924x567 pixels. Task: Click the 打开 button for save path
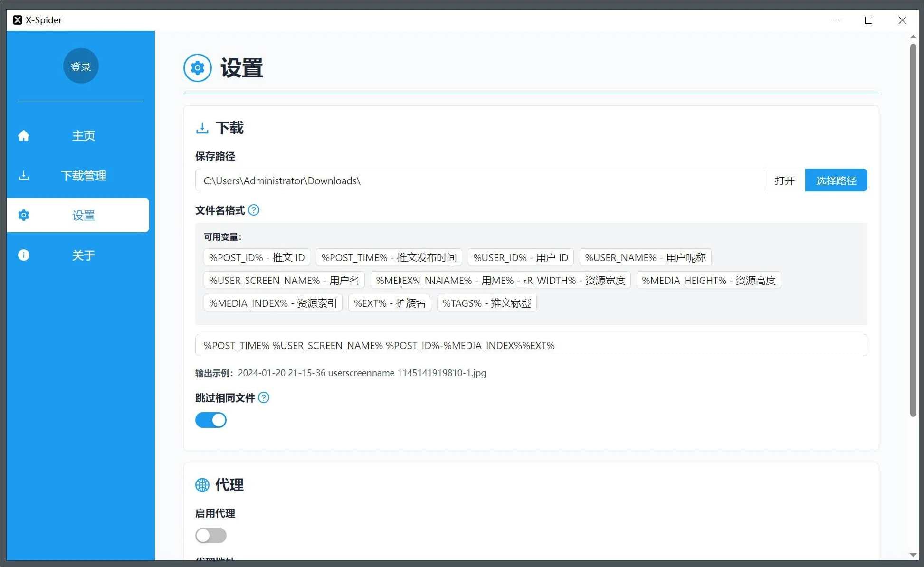pyautogui.click(x=784, y=180)
